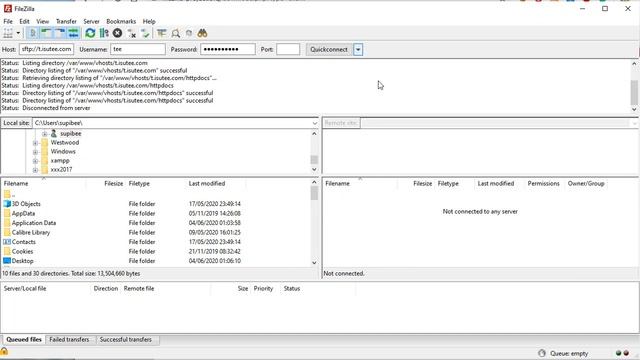The image size is (640, 360).
Task: Click the Cancel current operation icon
Action: coord(118,33)
